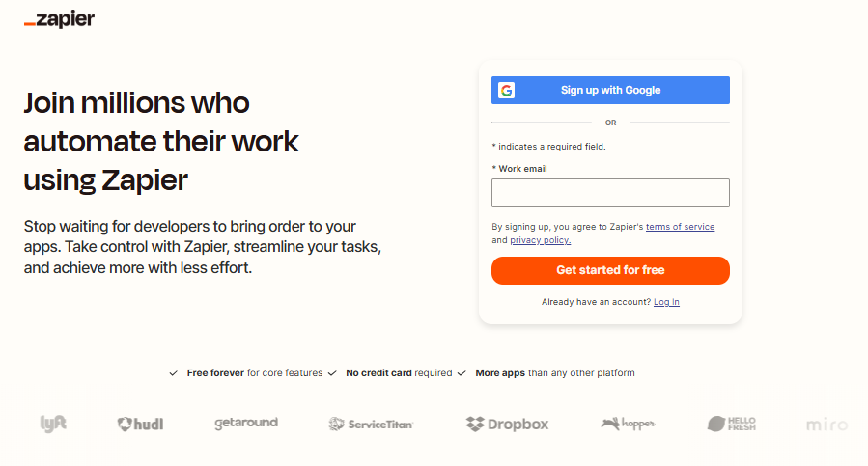Click the checkmark beside More apps
Screen dimensions: 868x466
pyautogui.click(x=462, y=373)
